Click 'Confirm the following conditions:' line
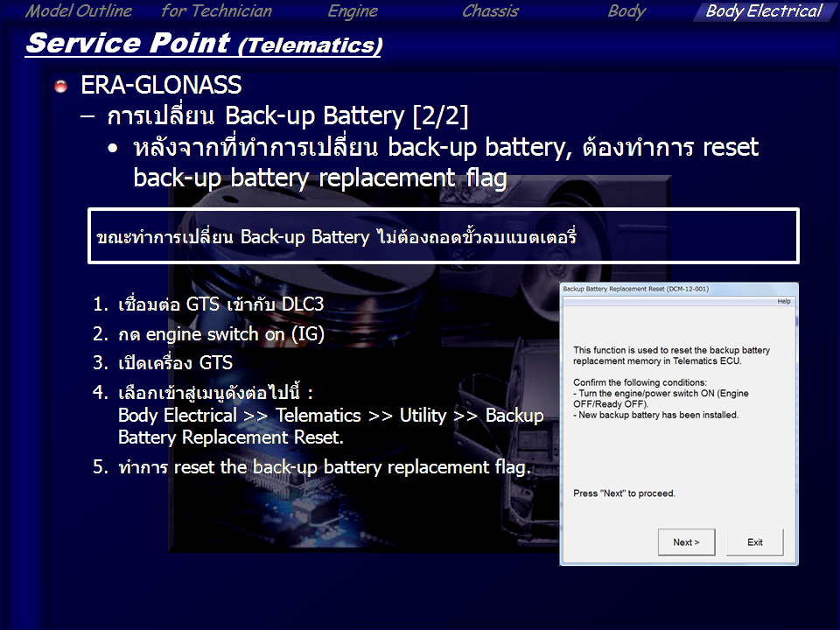Image resolution: width=840 pixels, height=630 pixels. [640, 382]
